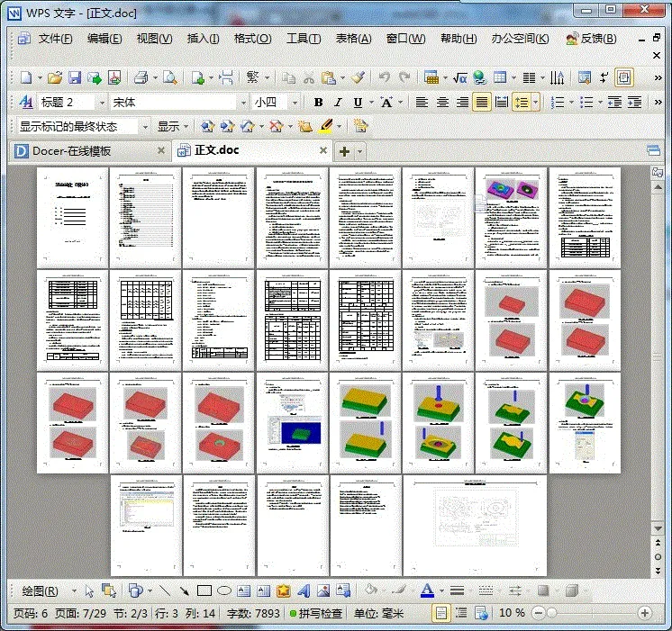Select the Oval drawing tool
The image size is (672, 631).
(x=224, y=591)
